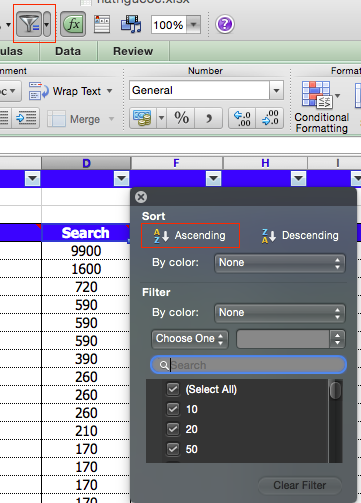Select the cell containing 390
The height and width of the screenshot is (503, 361).
tap(86, 359)
